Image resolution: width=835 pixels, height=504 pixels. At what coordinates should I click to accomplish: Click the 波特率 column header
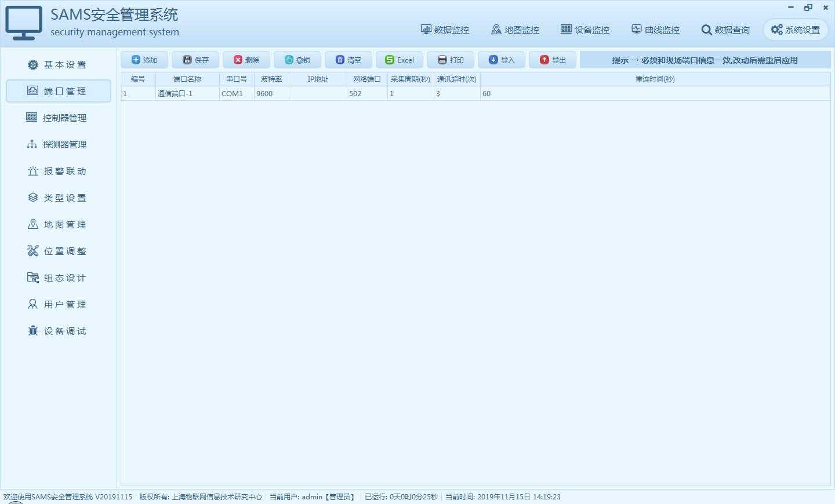[x=271, y=79]
